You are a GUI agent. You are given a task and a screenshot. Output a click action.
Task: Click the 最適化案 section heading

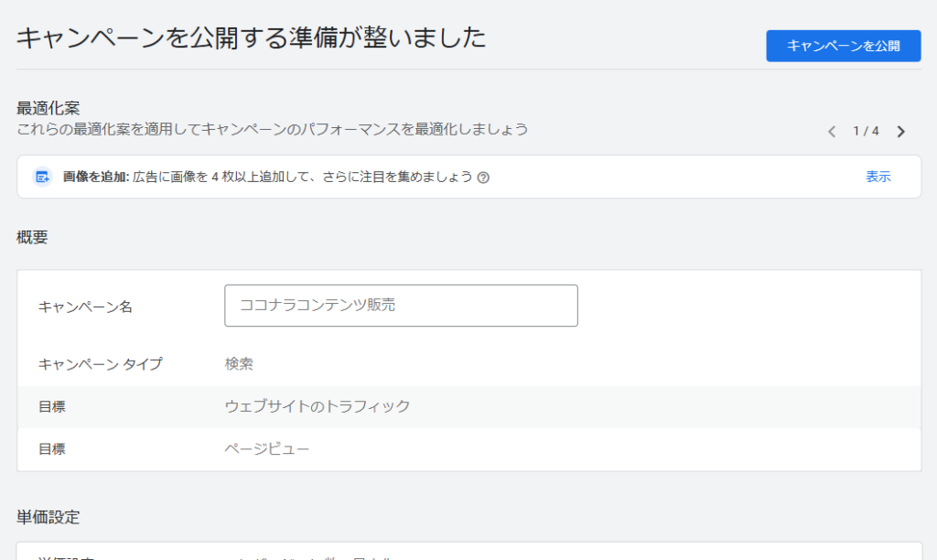pos(48,109)
